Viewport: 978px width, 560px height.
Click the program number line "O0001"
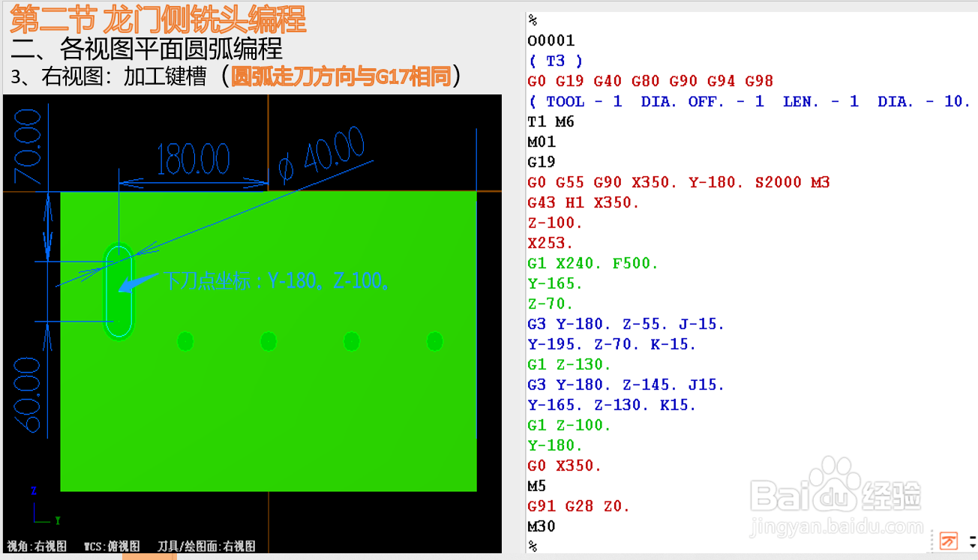551,40
